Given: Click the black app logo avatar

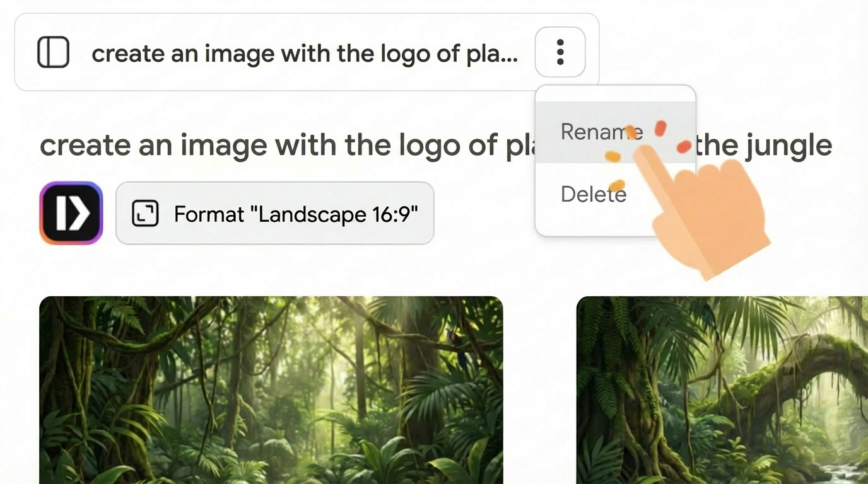Looking at the screenshot, I should pos(71,213).
